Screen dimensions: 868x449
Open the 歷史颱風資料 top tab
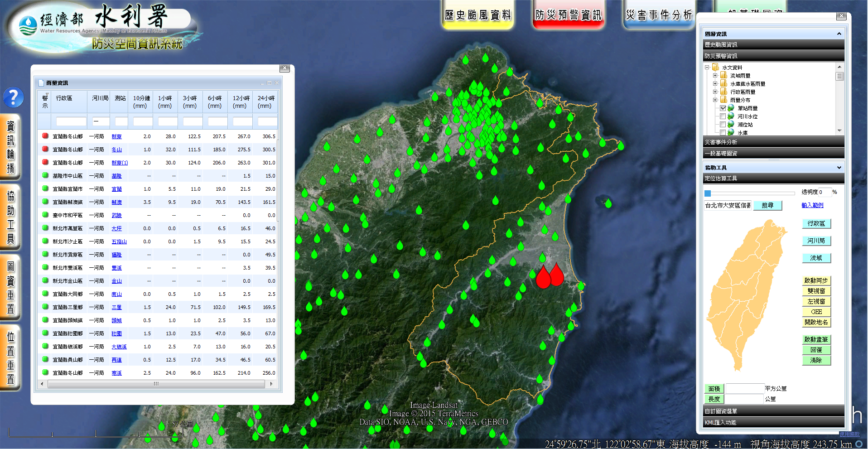[x=478, y=15]
